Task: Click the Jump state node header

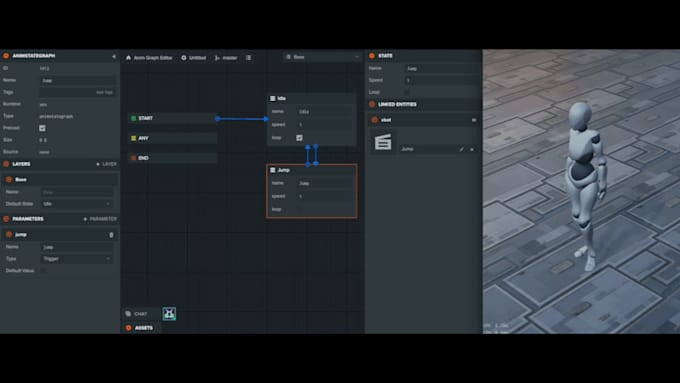Action: [311, 170]
